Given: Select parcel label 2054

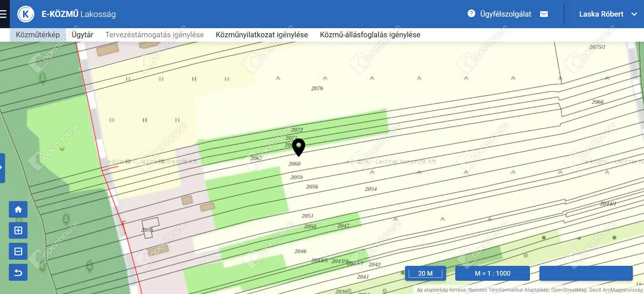Looking at the screenshot, I should (371, 189).
